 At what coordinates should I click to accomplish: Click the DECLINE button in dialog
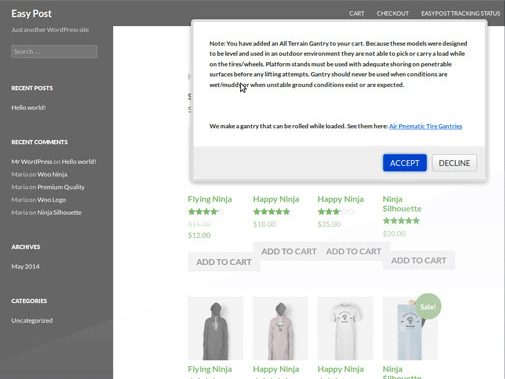pyautogui.click(x=454, y=163)
